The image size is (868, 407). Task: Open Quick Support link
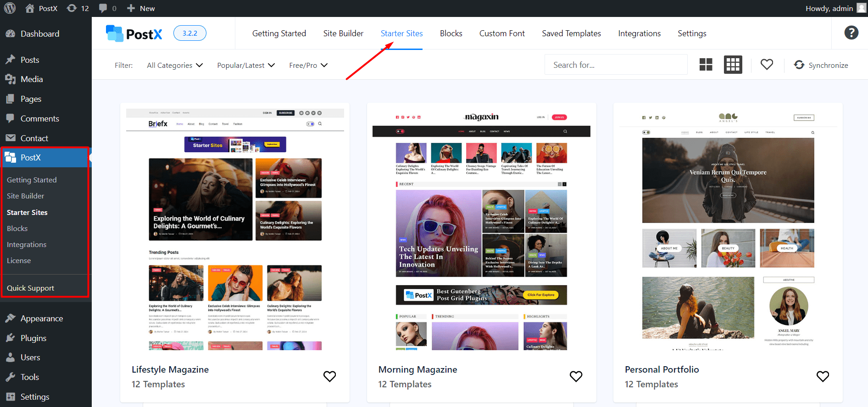coord(30,288)
